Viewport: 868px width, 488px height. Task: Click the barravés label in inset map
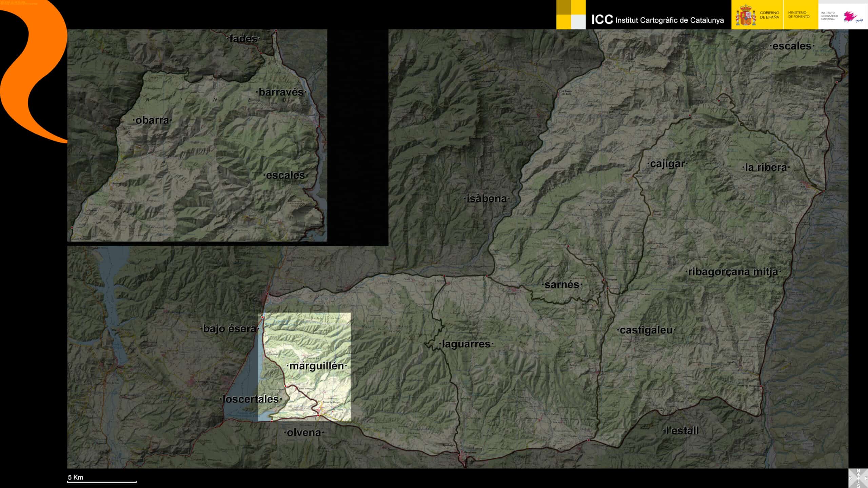[x=281, y=92]
